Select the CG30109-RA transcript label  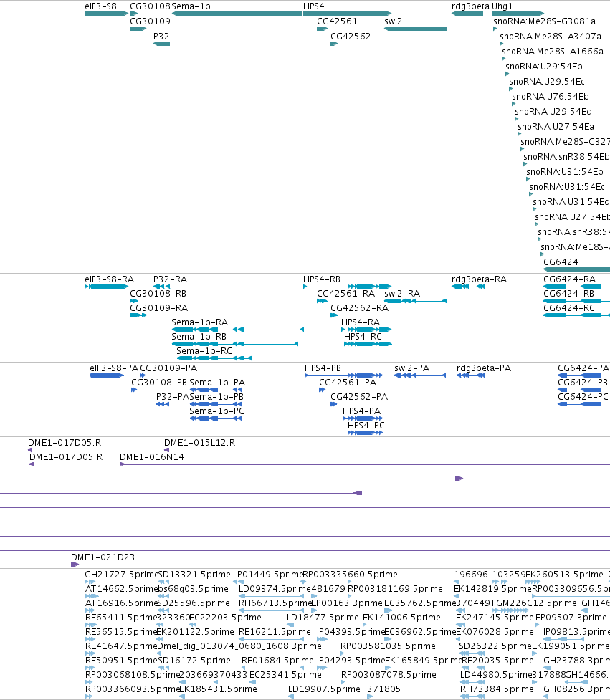pos(159,307)
